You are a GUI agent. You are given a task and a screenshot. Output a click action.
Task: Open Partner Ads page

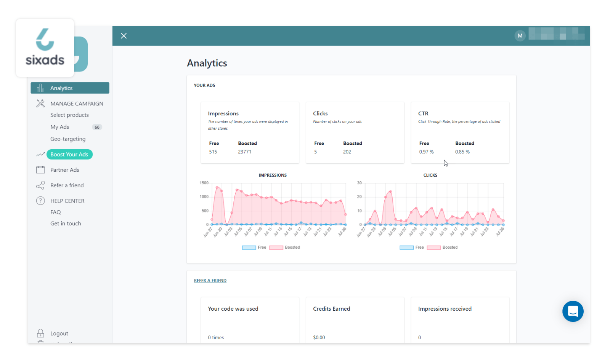pos(65,170)
